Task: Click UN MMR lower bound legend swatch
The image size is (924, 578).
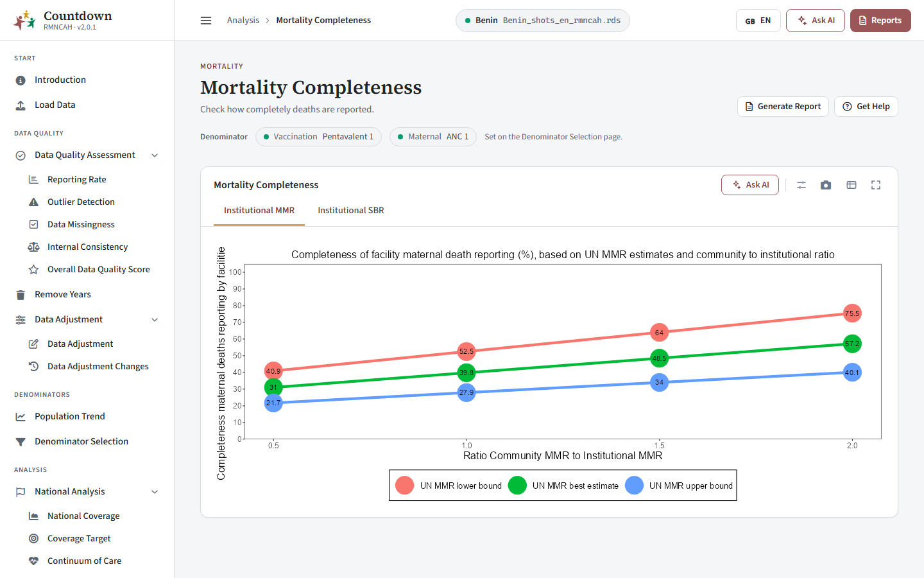Action: (405, 486)
